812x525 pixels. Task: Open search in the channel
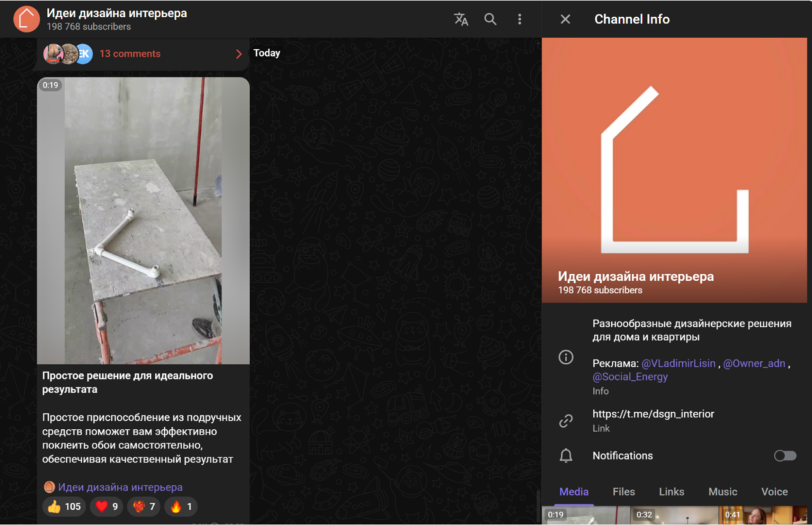click(490, 19)
